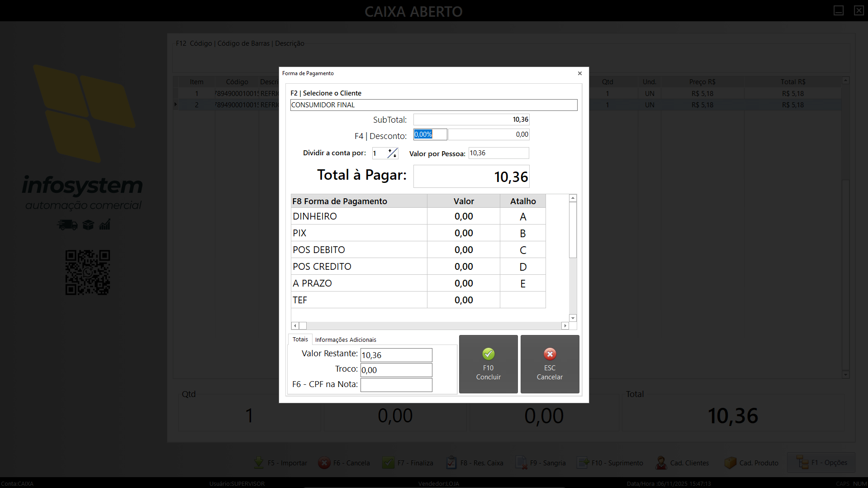Image resolution: width=868 pixels, height=488 pixels.
Task: Select the Totais tab
Action: point(300,340)
